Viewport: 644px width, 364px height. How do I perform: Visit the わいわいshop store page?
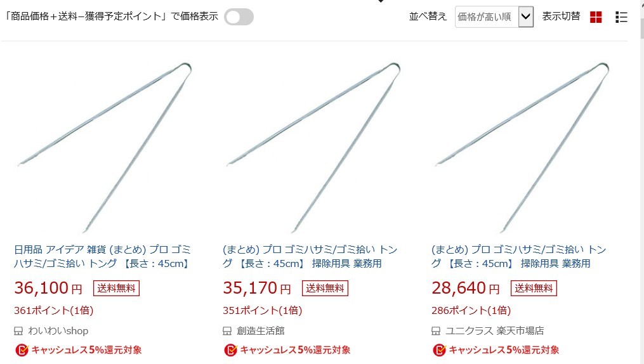(x=58, y=331)
